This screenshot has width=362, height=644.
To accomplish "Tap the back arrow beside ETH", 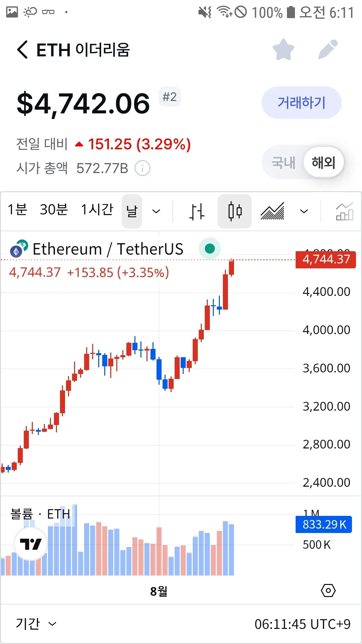I will tap(22, 50).
